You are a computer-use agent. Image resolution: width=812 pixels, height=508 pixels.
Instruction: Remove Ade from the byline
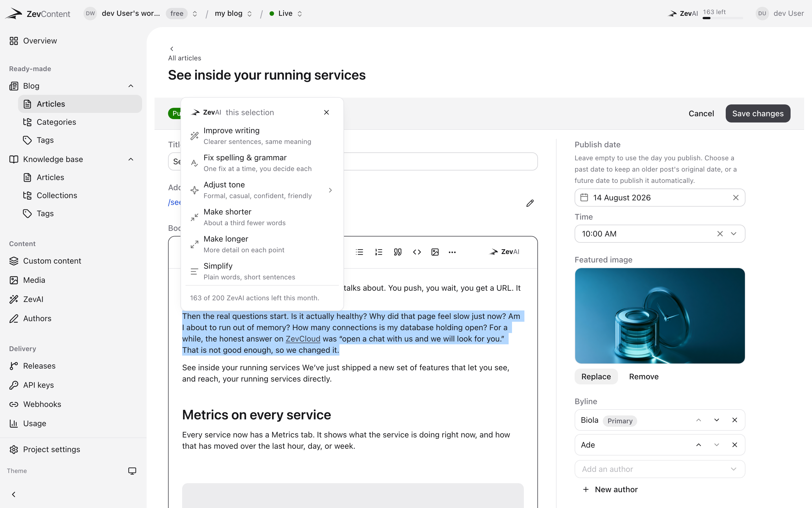click(734, 445)
